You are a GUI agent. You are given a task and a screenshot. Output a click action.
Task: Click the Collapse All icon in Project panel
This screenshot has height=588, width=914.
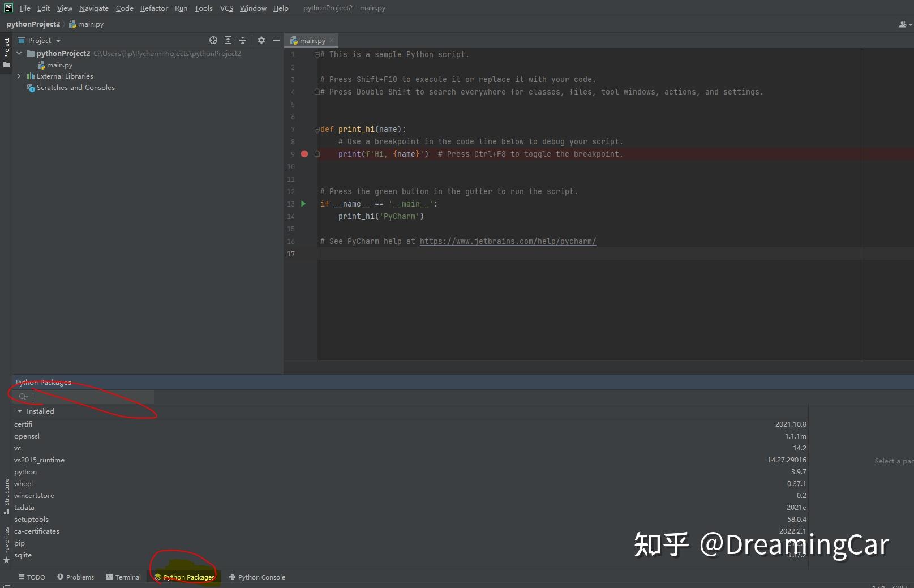243,40
